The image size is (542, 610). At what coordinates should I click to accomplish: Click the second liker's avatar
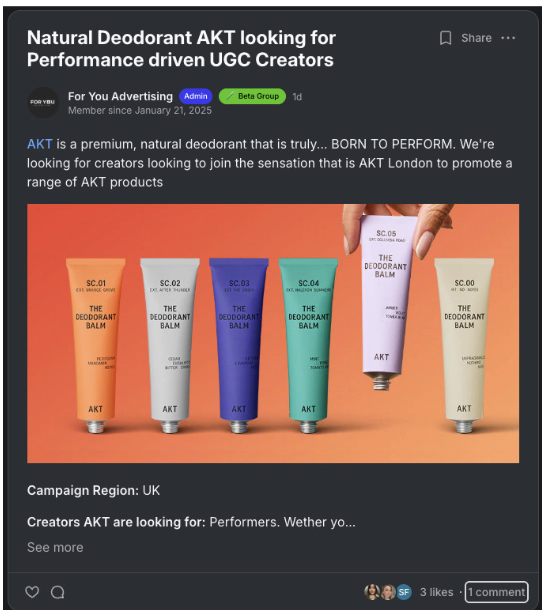(x=388, y=592)
